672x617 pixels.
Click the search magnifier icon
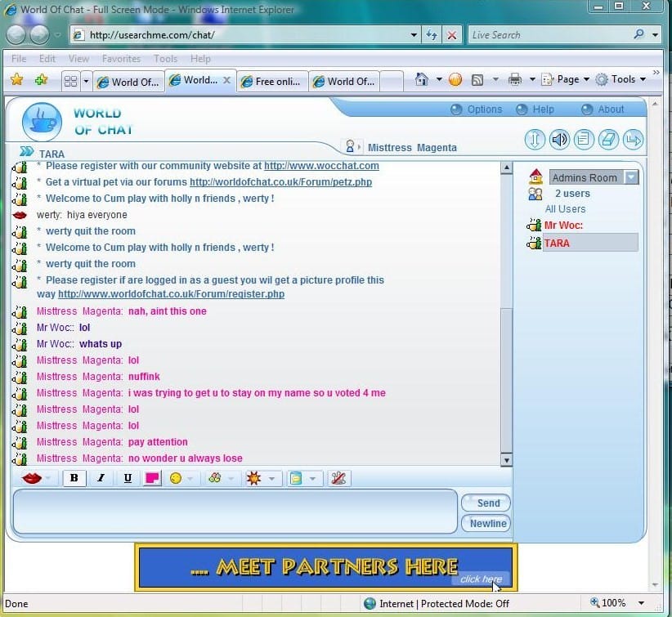(638, 34)
